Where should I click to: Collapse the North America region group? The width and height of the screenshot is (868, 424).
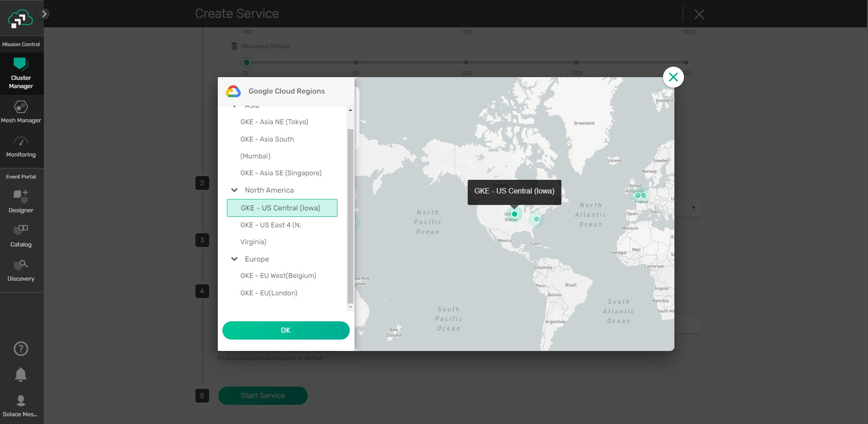click(x=234, y=190)
